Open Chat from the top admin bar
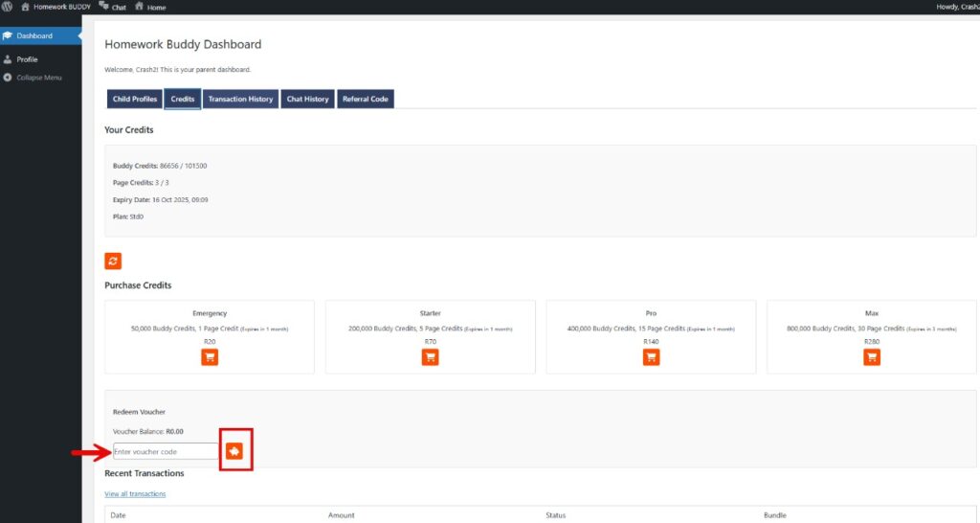The width and height of the screenshot is (980, 523). coord(112,7)
